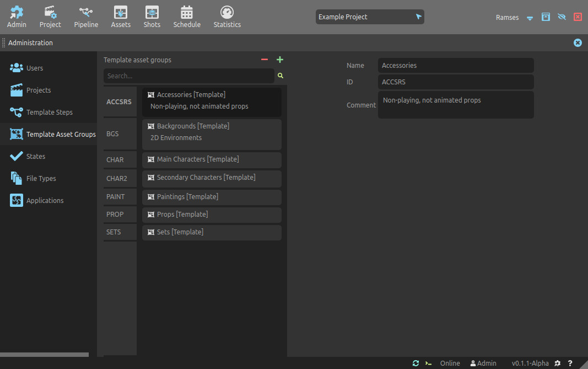The width and height of the screenshot is (588, 369).
Task: Select the PROP row header
Action: coord(120,215)
